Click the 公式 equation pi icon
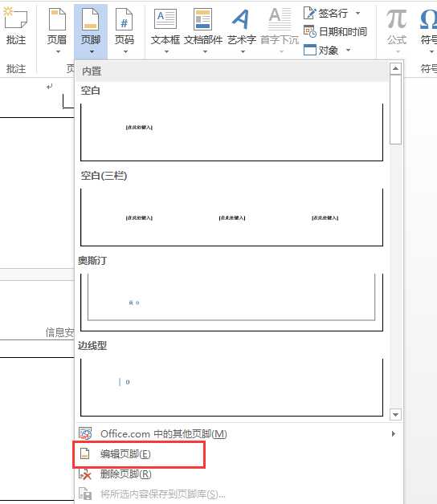This screenshot has height=504, width=437. [x=397, y=19]
